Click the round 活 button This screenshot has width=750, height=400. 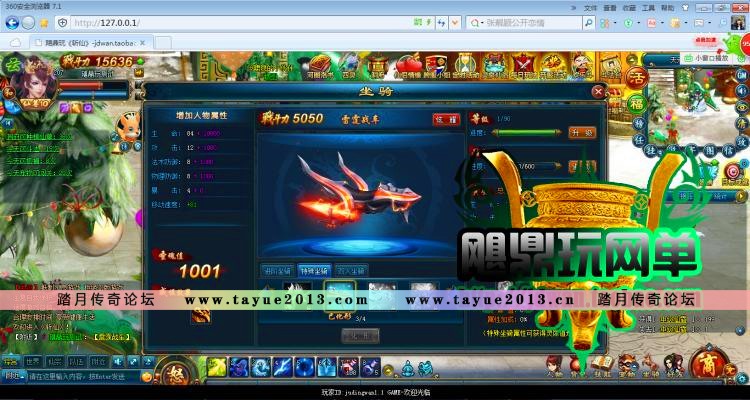coord(637,78)
